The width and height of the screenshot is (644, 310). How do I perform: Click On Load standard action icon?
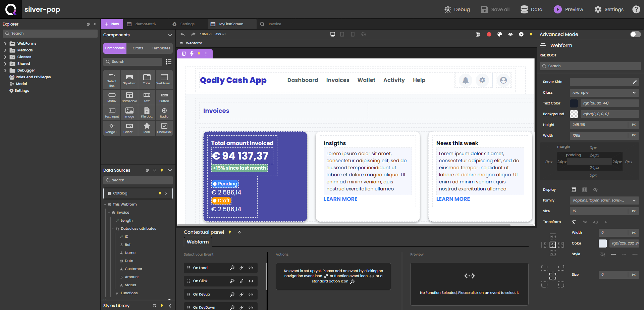232,268
